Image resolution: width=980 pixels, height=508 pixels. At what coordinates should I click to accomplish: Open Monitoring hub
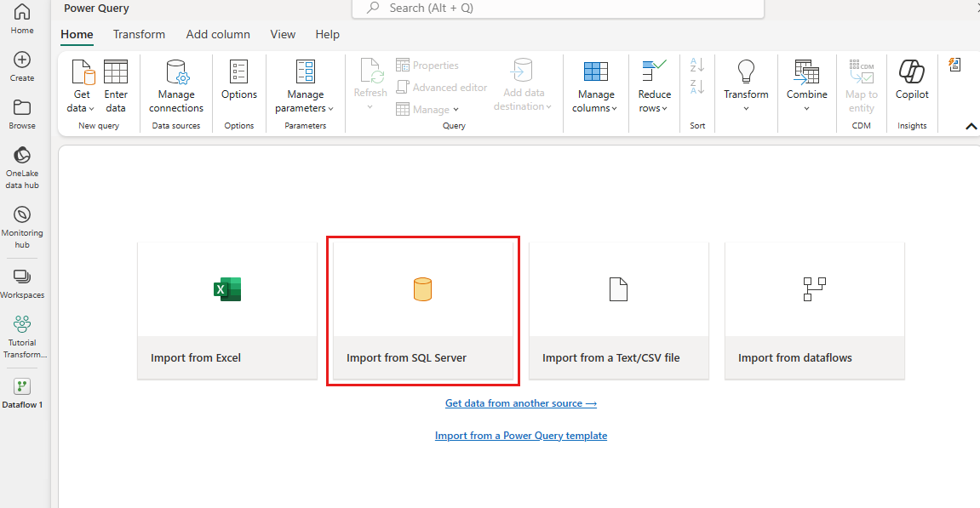[22, 227]
